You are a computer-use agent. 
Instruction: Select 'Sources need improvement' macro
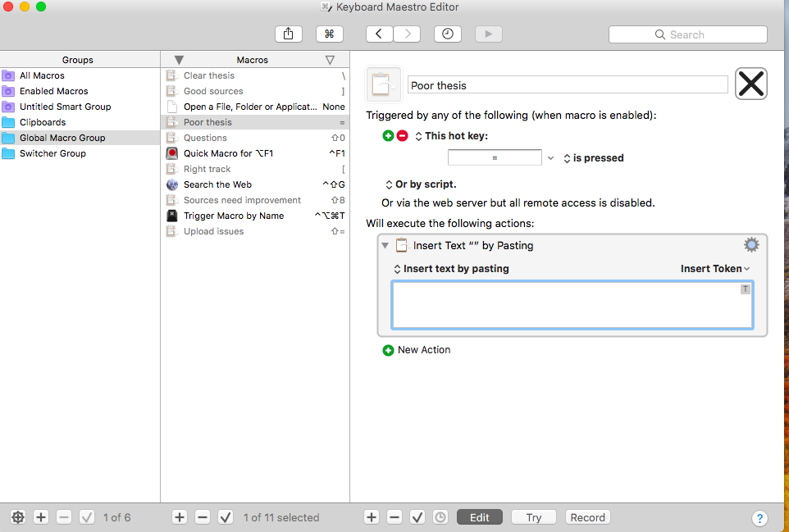255,200
